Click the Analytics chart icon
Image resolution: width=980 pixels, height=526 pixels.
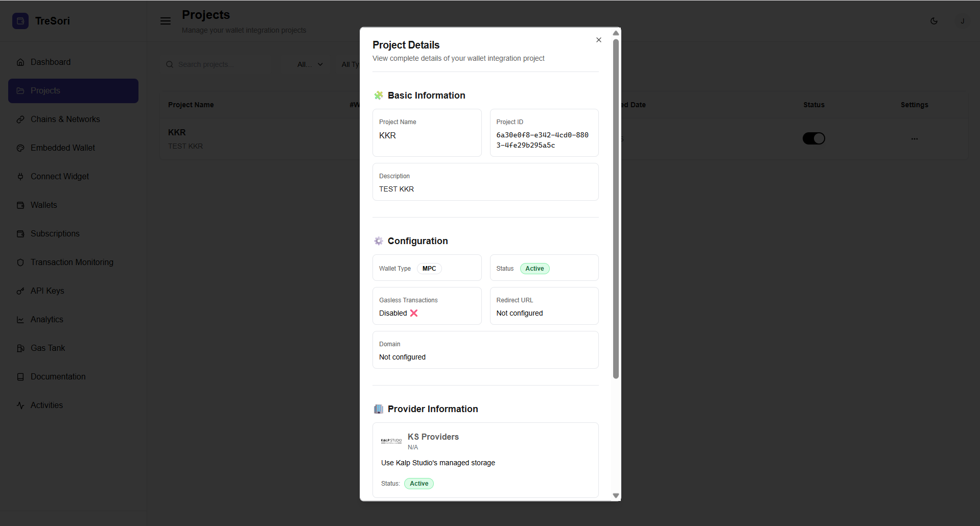(20, 320)
